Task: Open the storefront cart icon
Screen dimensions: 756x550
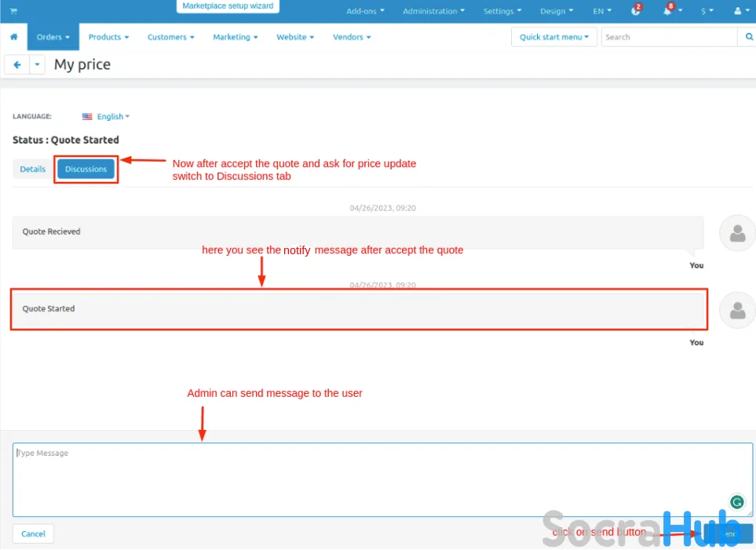Action: [13, 11]
